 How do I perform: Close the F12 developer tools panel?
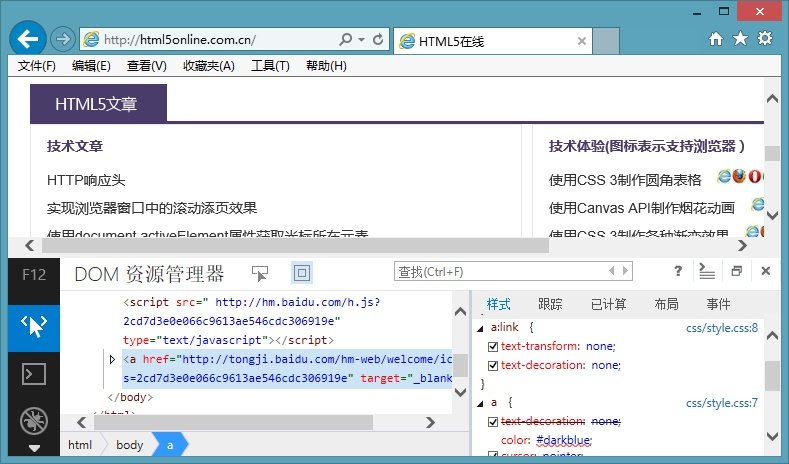point(766,271)
